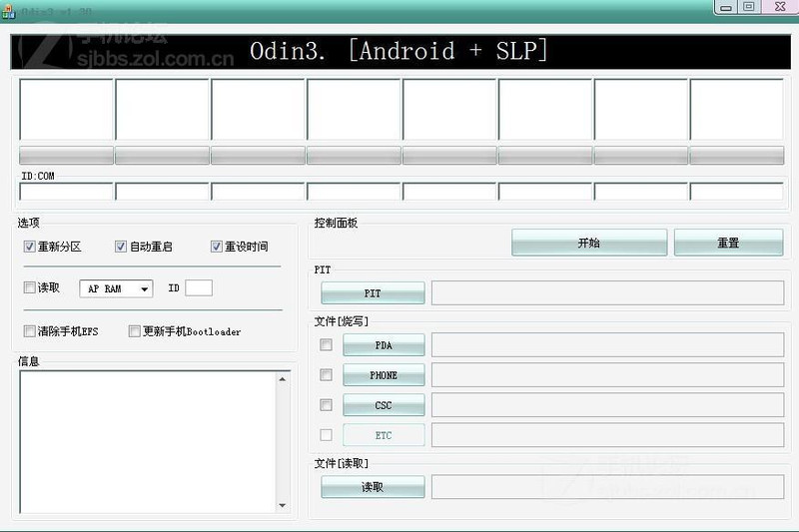This screenshot has height=532, width=799.
Task: Enable 更新手机Bootloader checkbox
Action: click(x=135, y=331)
